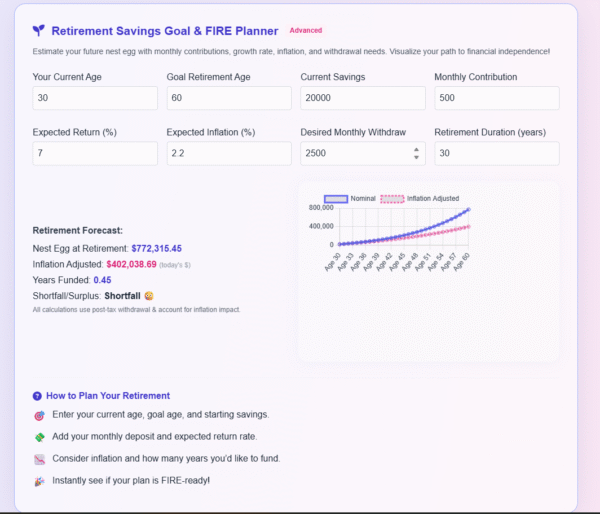The image size is (600, 514).
Task: Edit the Monthly Contribution input box
Action: pyautogui.click(x=496, y=98)
